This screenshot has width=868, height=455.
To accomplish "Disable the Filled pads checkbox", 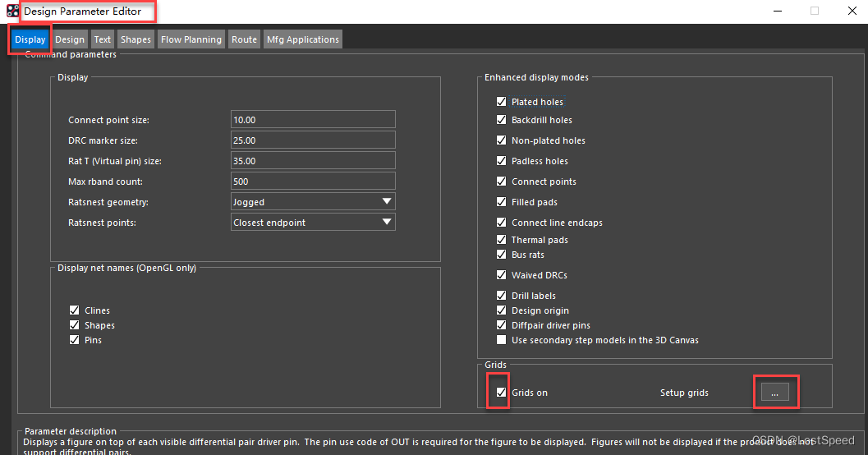I will pos(501,201).
